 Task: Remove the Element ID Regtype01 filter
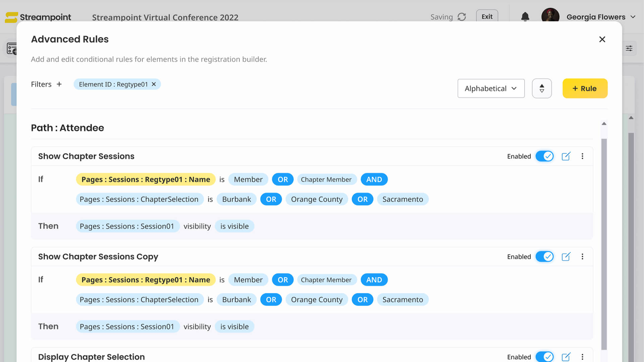154,84
